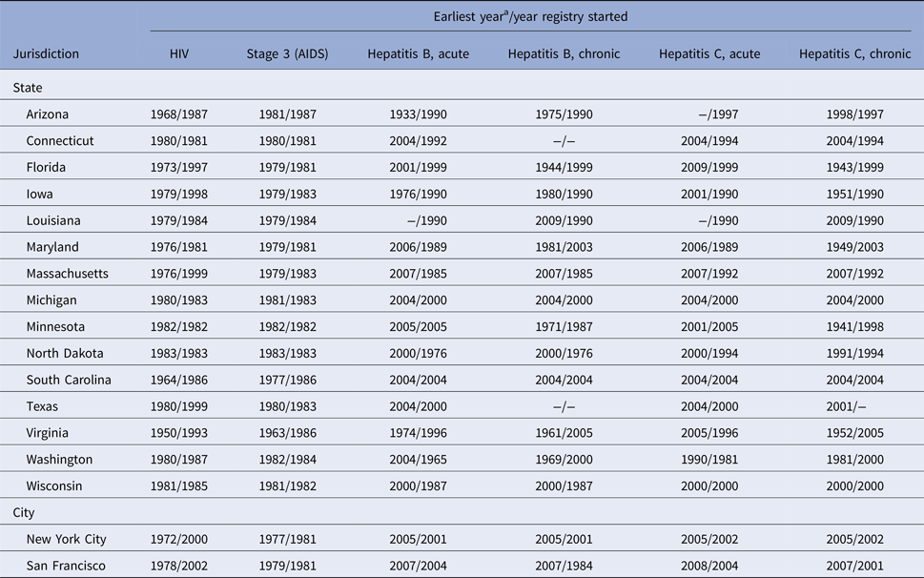Screen dimensions: 924x578
Task: Select the HIV column header
Action: [178, 54]
